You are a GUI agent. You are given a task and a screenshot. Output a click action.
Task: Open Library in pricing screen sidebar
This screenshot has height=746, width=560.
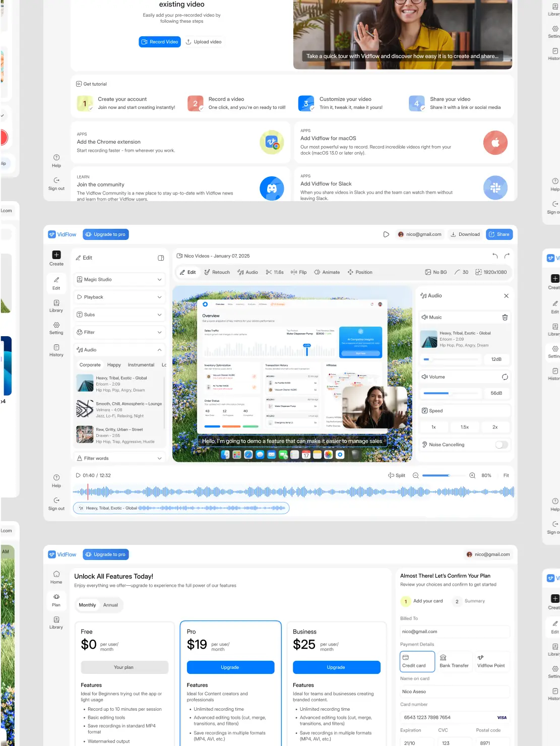coord(56,623)
